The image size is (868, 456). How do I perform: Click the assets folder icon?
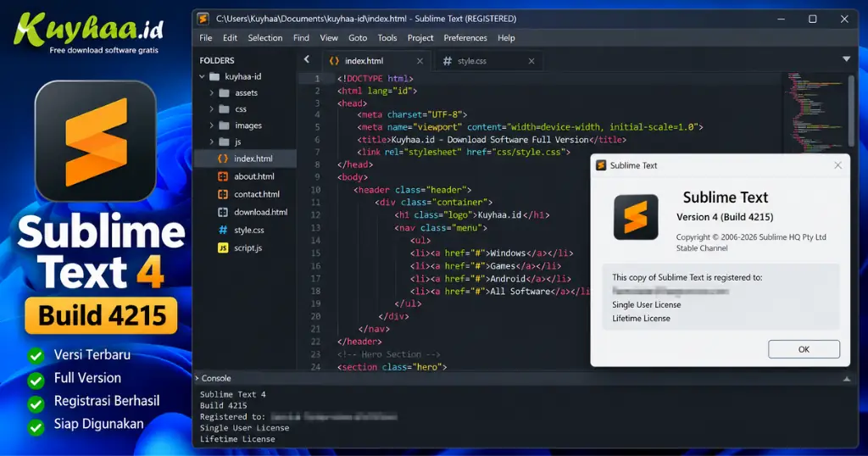(x=224, y=93)
